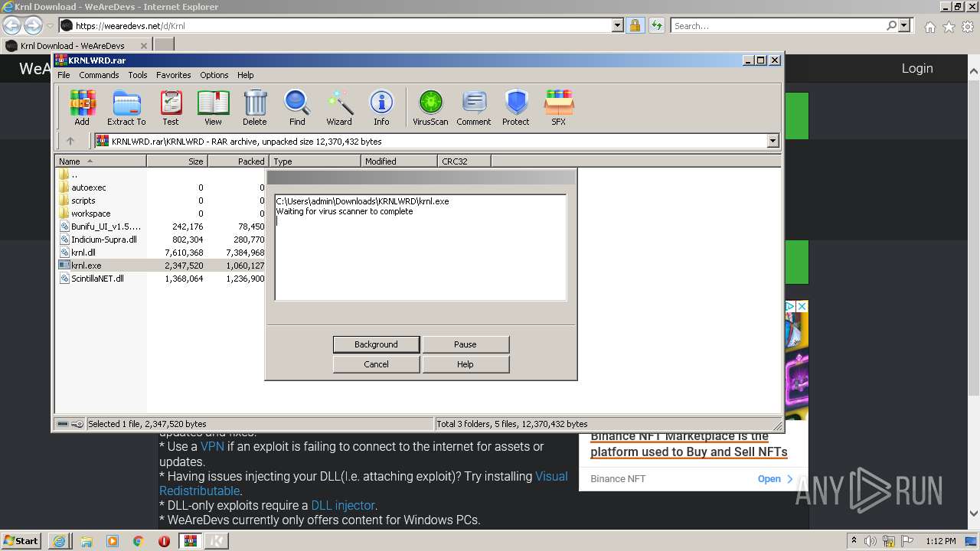This screenshot has width=980, height=551.
Task: Show hidden tray icons arrow
Action: [854, 541]
